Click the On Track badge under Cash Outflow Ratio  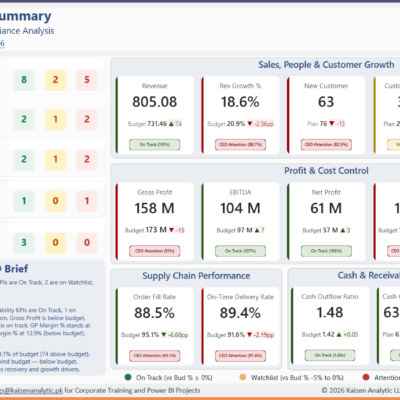click(330, 355)
